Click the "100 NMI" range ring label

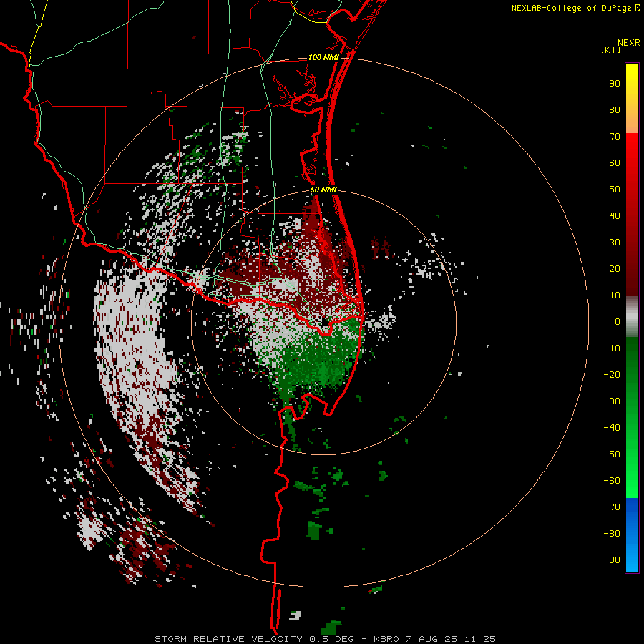click(x=323, y=57)
